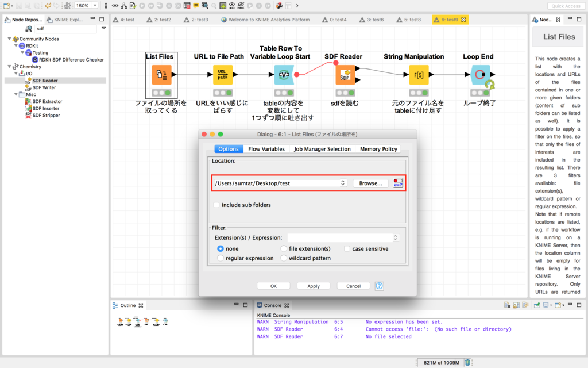Image resolution: width=588 pixels, height=368 pixels.
Task: Click the List Files node icon
Action: point(161,74)
